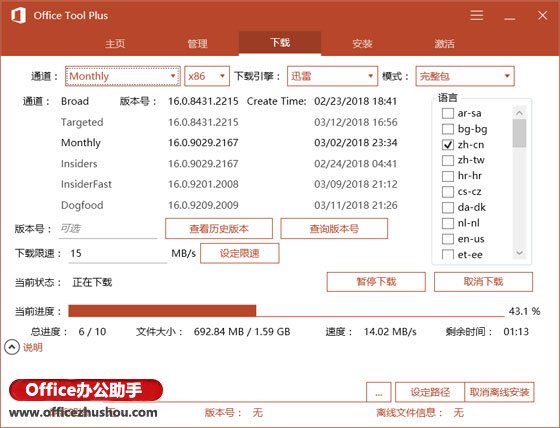The height and width of the screenshot is (428, 560).
Task: Click the Office Tool Plus logo
Action: [x=18, y=15]
